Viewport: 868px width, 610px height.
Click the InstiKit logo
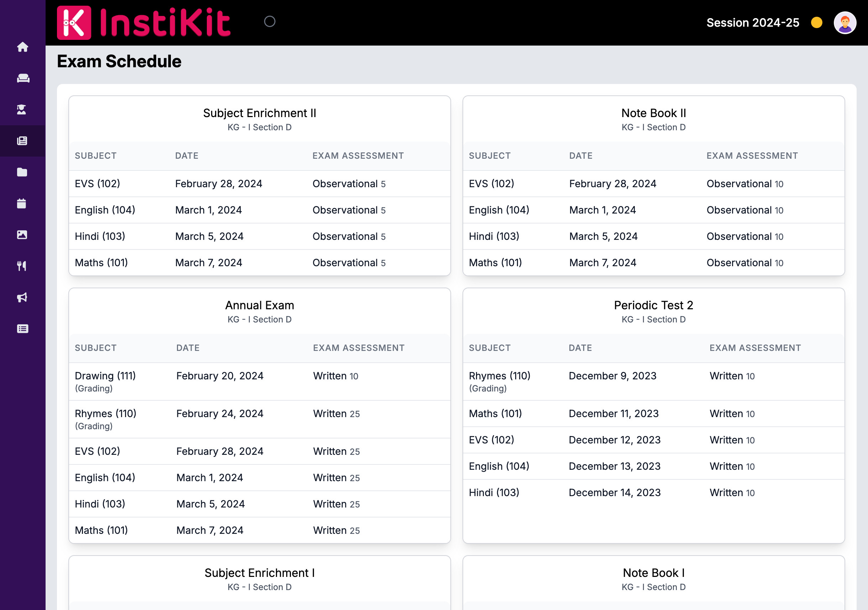144,23
